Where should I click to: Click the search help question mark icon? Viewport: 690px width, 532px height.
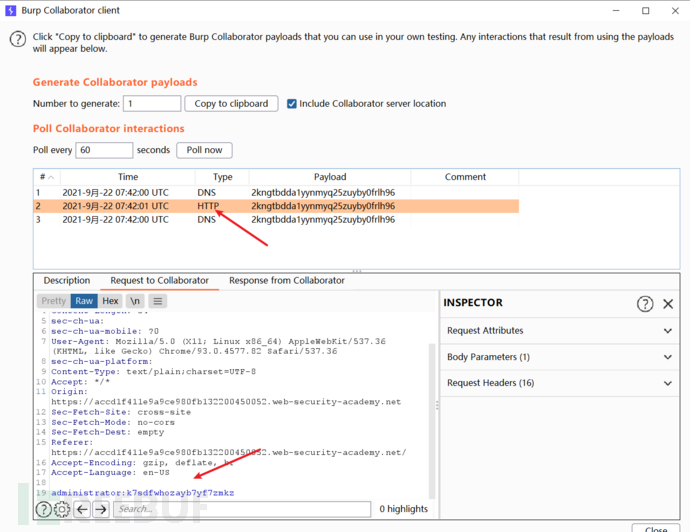coord(44,509)
